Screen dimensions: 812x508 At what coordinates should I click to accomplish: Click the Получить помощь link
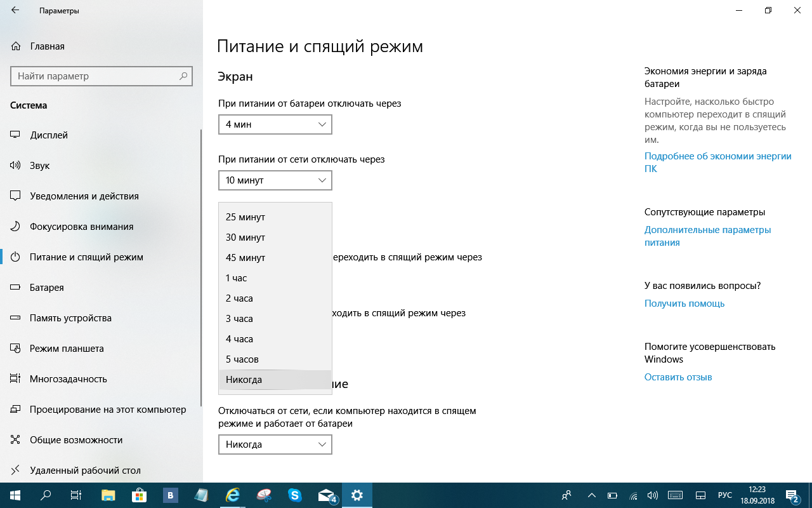point(684,304)
